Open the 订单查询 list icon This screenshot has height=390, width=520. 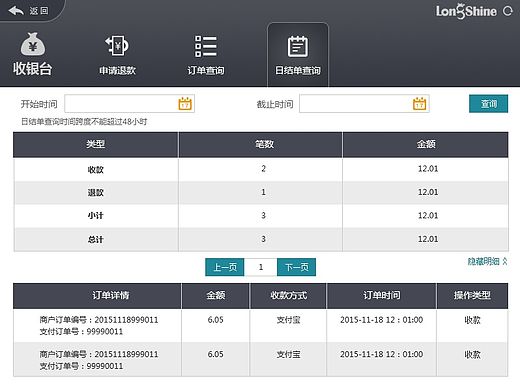tap(206, 46)
